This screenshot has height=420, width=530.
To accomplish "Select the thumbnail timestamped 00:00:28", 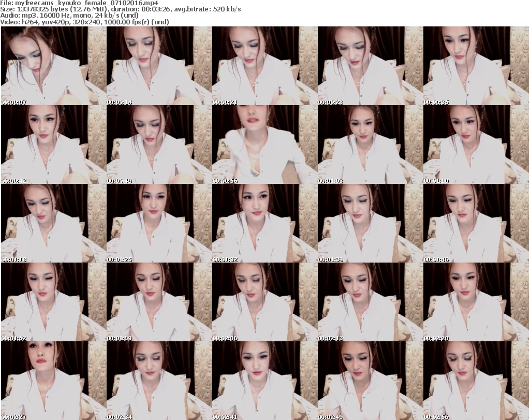I will (370, 66).
